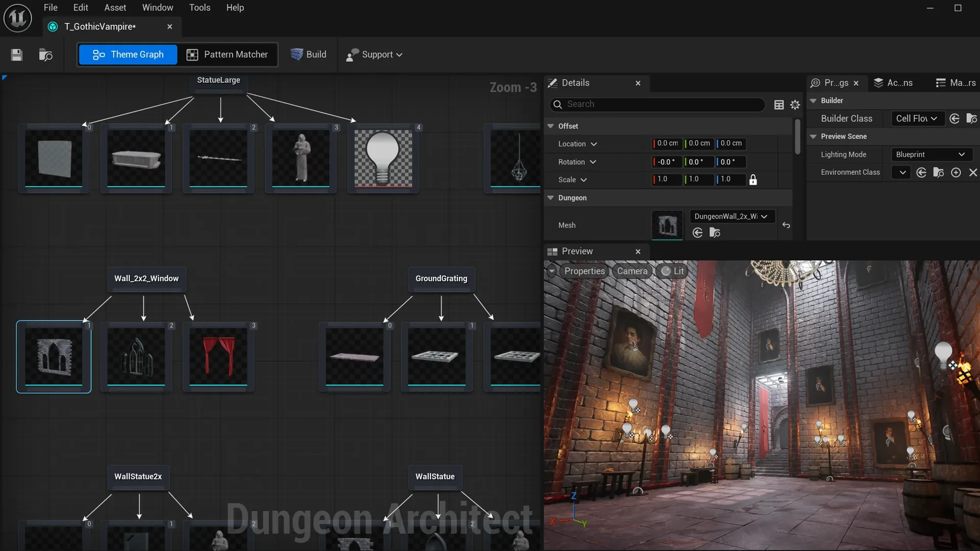Browse to Environment Class asset icon
The image size is (980, 551).
pyautogui.click(x=939, y=172)
